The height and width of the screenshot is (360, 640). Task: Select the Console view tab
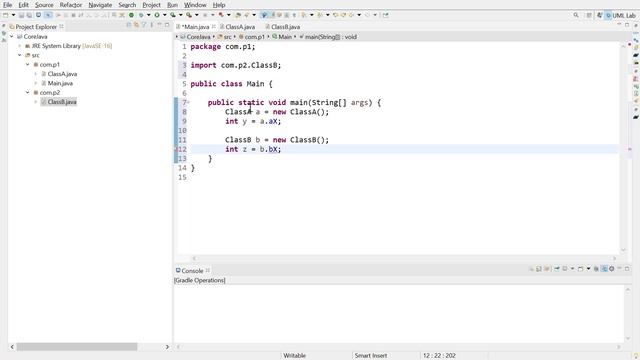(x=192, y=271)
